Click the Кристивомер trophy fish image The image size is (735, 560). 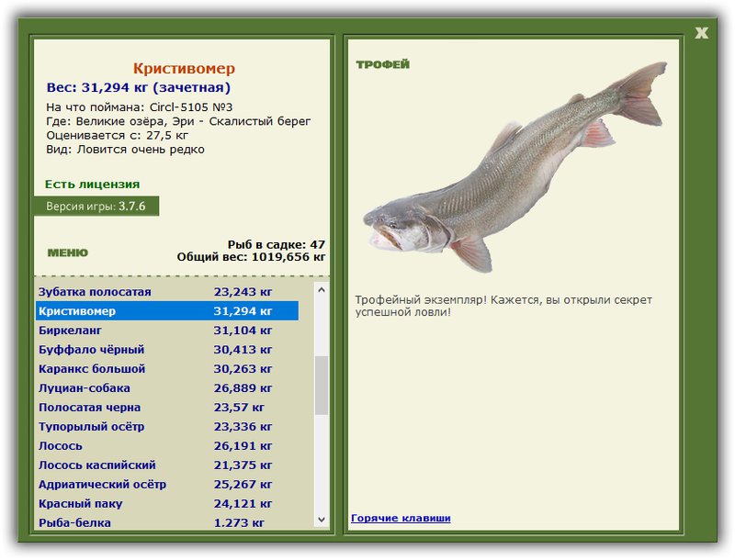pos(514,167)
